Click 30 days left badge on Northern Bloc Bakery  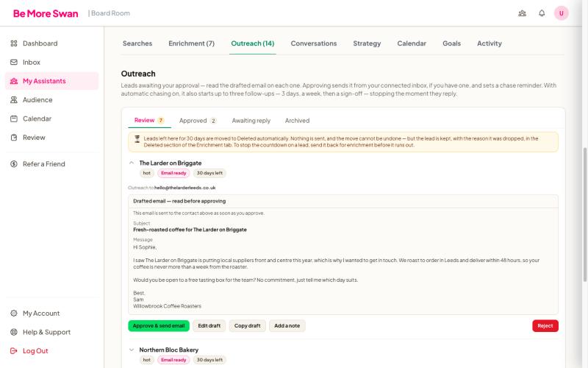click(209, 360)
